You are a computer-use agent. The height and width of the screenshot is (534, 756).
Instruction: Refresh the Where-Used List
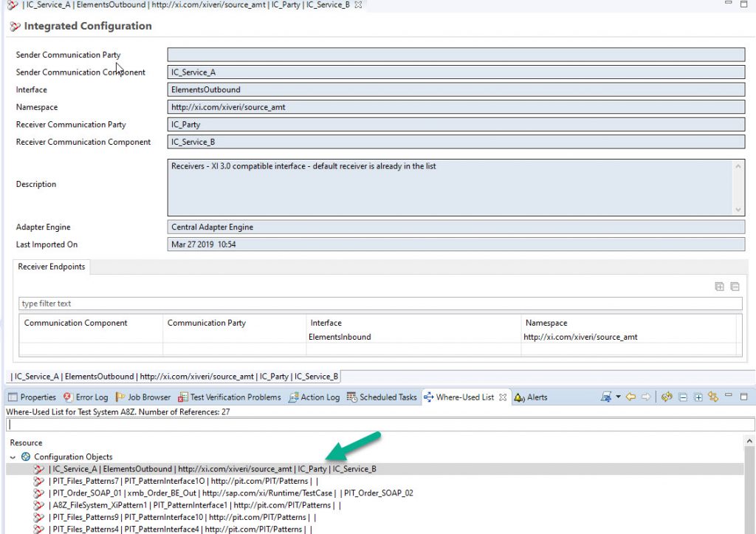pos(667,397)
